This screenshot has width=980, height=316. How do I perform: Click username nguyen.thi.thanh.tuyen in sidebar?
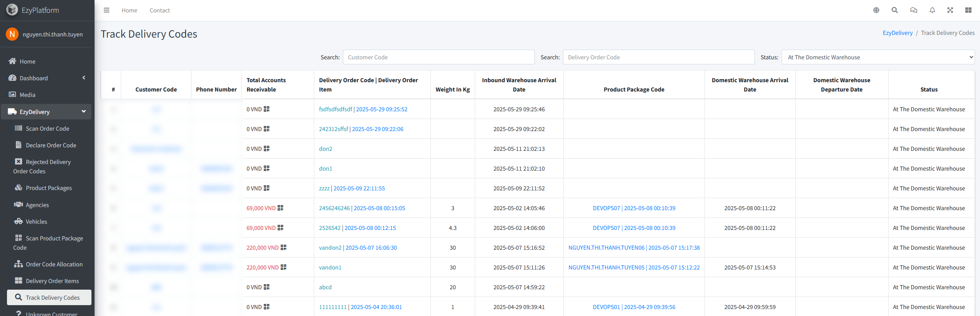(53, 35)
